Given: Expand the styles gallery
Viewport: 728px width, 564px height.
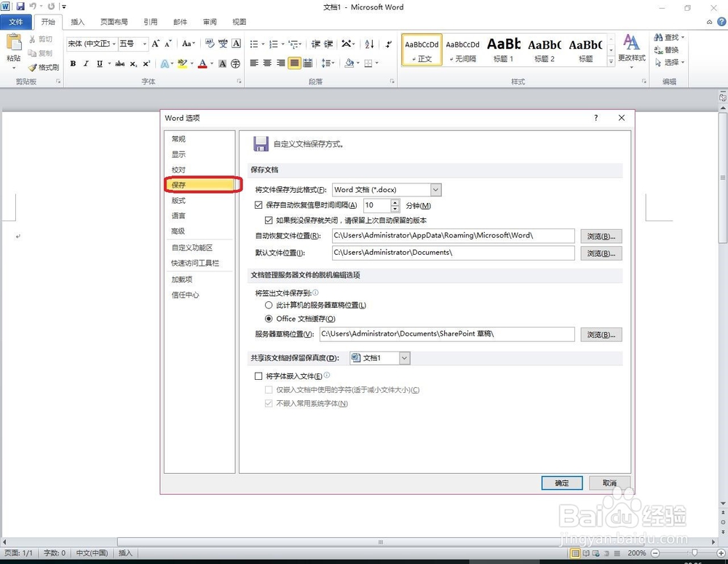Looking at the screenshot, I should (612, 61).
